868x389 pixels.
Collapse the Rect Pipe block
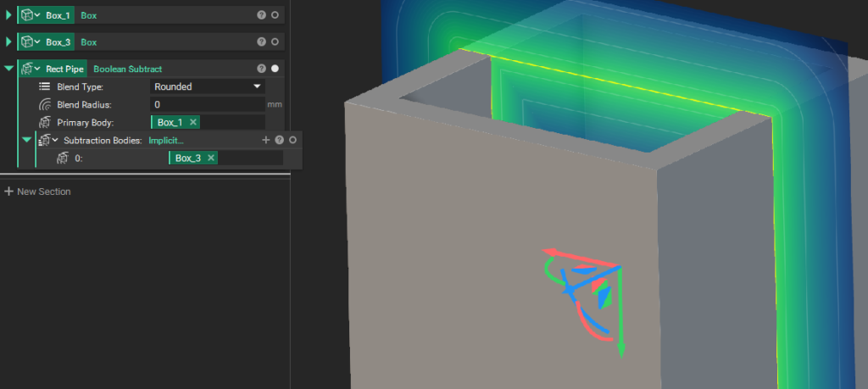8,69
